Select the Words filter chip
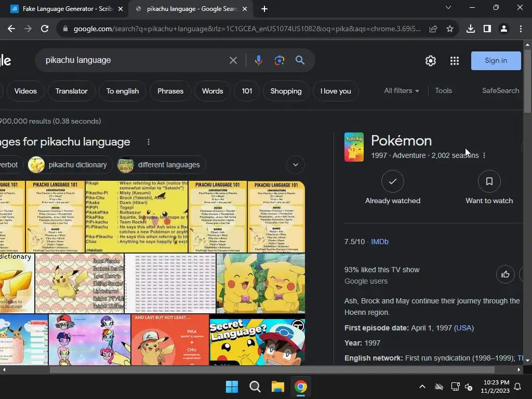The width and height of the screenshot is (532, 399). [212, 91]
